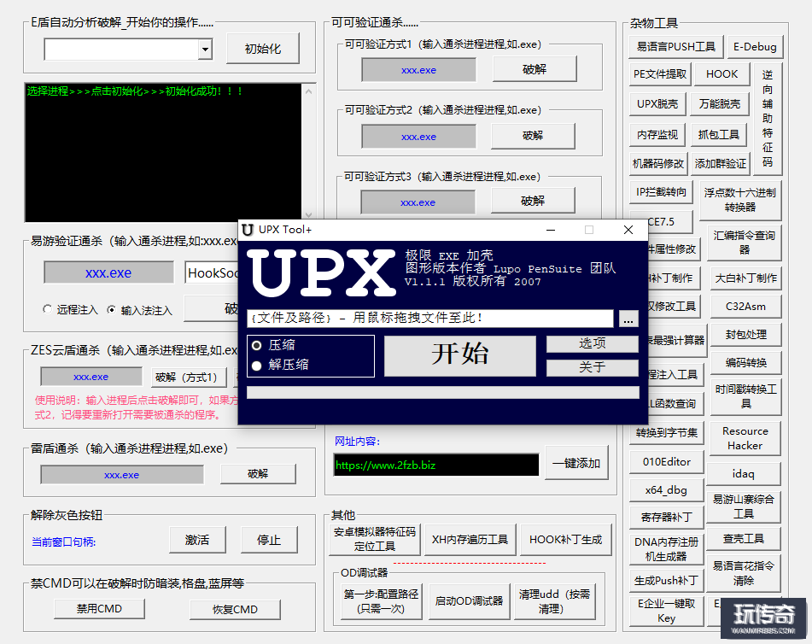The width and height of the screenshot is (812, 644).
Task: Launch Resource Hacker
Action: tap(745, 438)
